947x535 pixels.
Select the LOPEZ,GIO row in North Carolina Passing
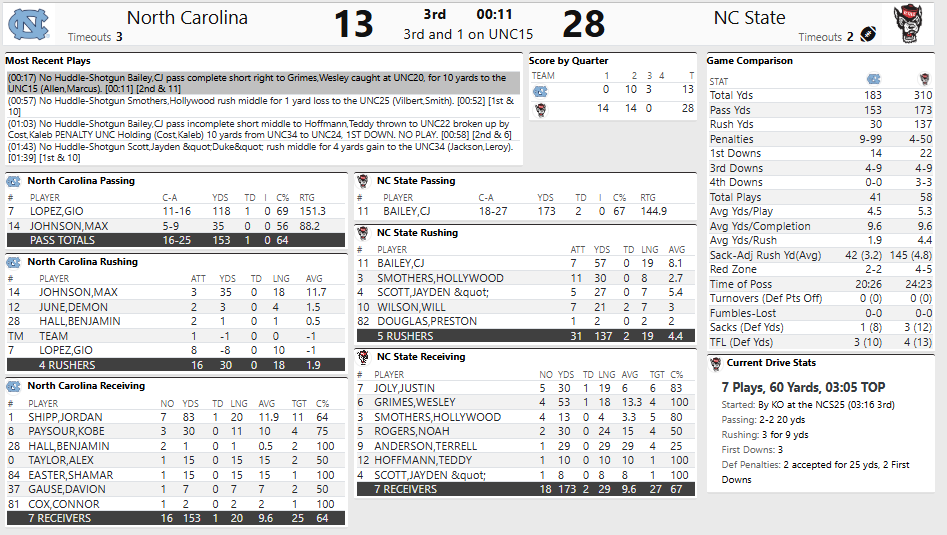click(174, 212)
